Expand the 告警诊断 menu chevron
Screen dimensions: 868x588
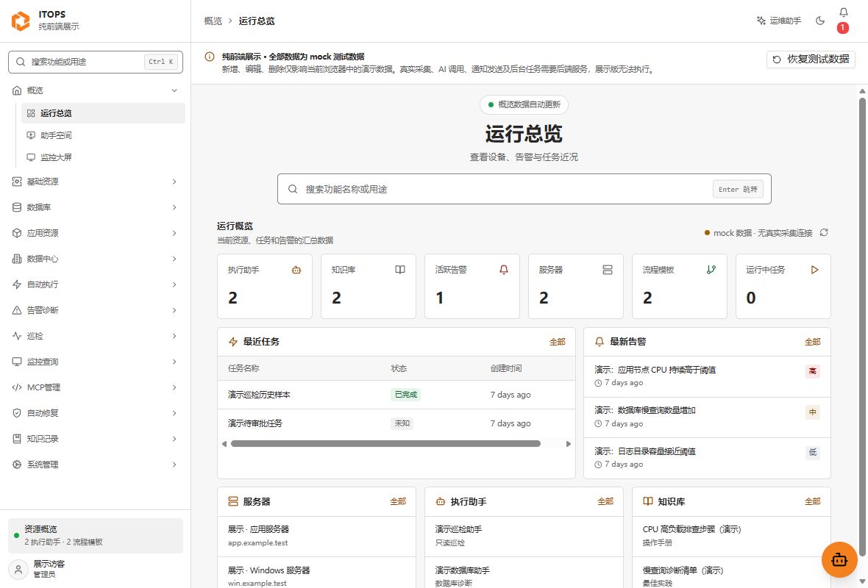174,310
